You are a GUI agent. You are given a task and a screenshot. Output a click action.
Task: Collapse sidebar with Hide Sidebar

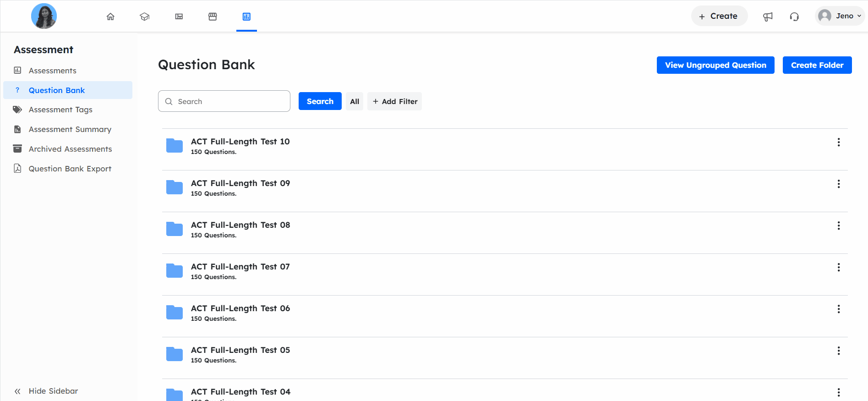click(x=46, y=391)
